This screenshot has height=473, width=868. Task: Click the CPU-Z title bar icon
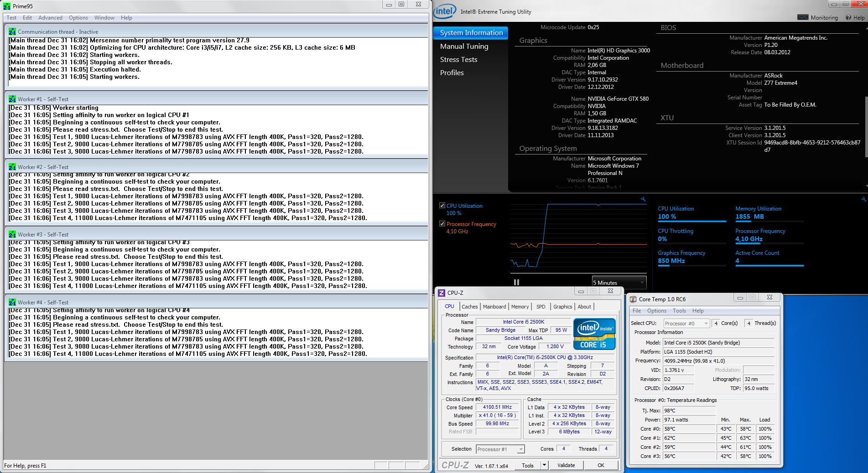coord(442,293)
